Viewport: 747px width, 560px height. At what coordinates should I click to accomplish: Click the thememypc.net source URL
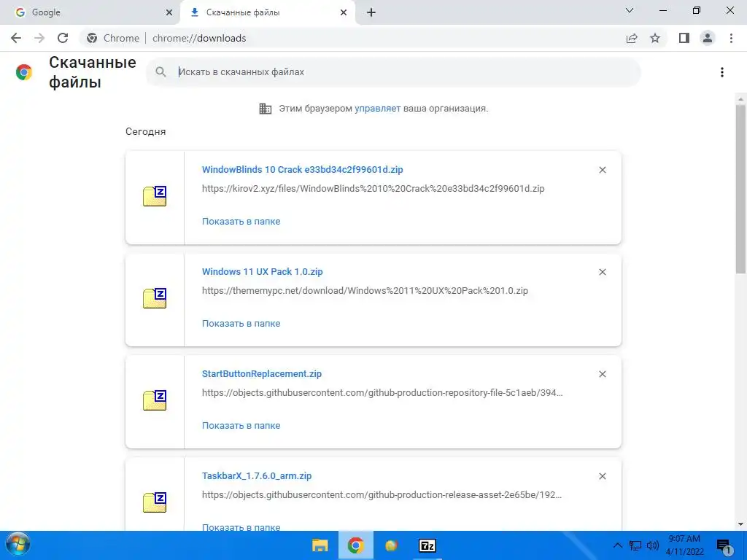365,290
